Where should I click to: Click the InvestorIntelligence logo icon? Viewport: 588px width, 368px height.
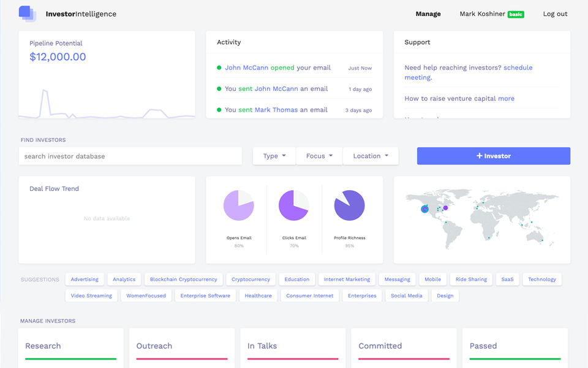click(x=28, y=14)
